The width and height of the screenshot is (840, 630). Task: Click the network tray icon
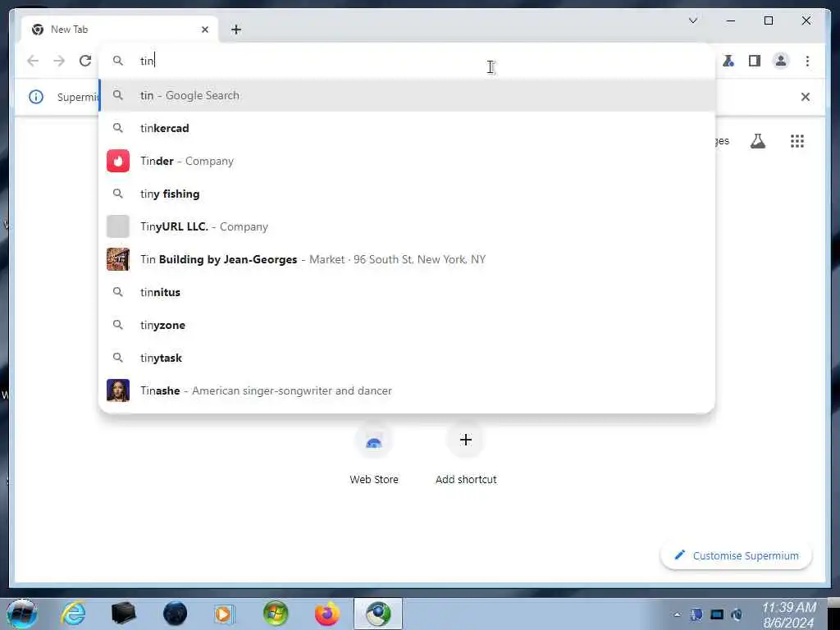[717, 614]
